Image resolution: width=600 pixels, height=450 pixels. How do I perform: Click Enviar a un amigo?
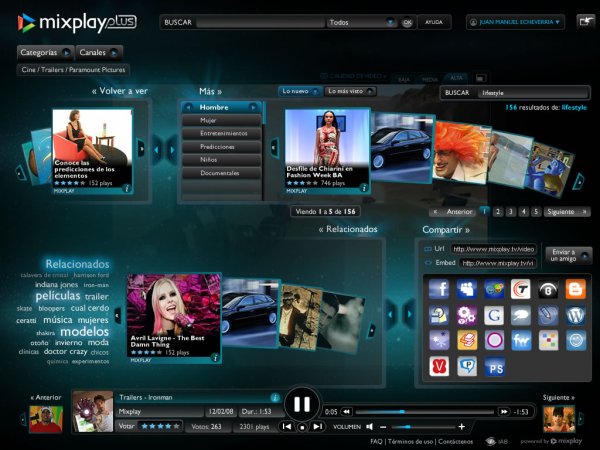(x=568, y=256)
